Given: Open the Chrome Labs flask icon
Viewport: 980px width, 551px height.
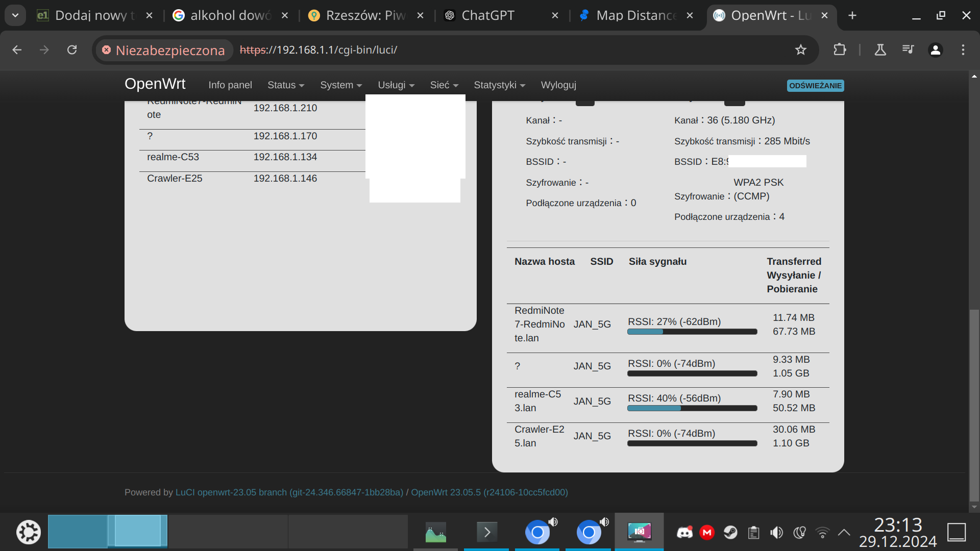Looking at the screenshot, I should pyautogui.click(x=880, y=49).
